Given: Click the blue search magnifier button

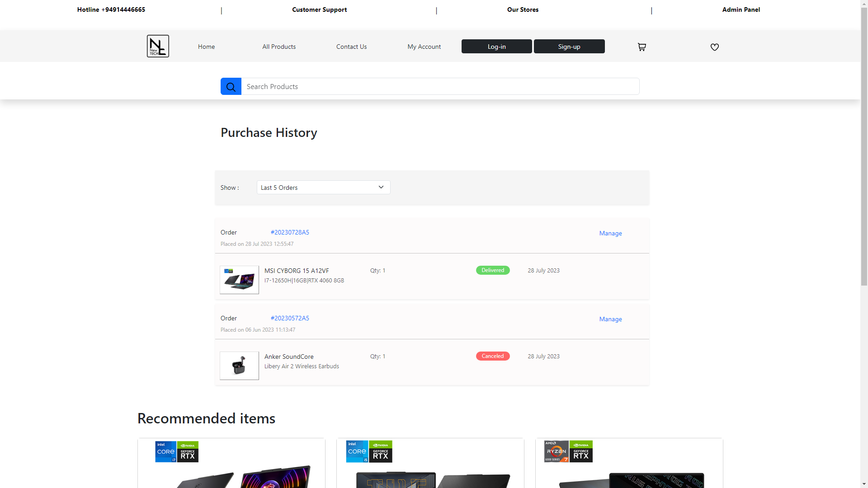Looking at the screenshot, I should 231,87.
